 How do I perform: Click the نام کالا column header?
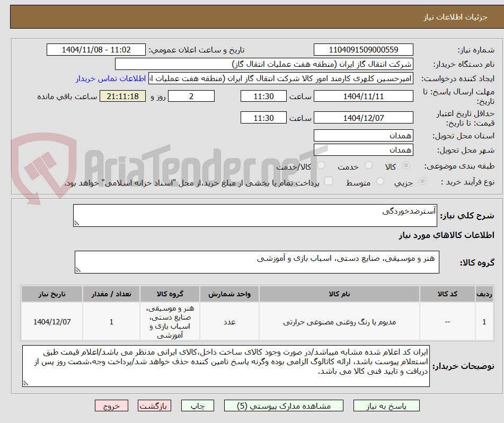coord(339,294)
